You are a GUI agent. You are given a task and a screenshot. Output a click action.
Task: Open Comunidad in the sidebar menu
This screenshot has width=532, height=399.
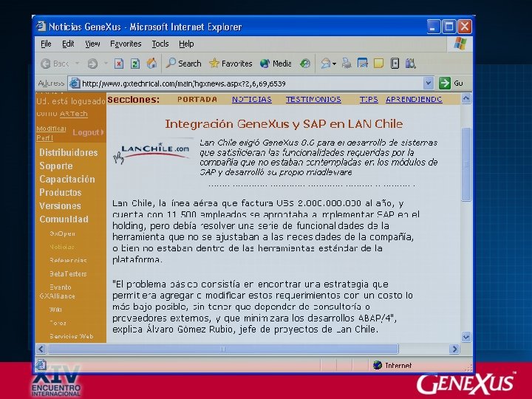pos(64,219)
